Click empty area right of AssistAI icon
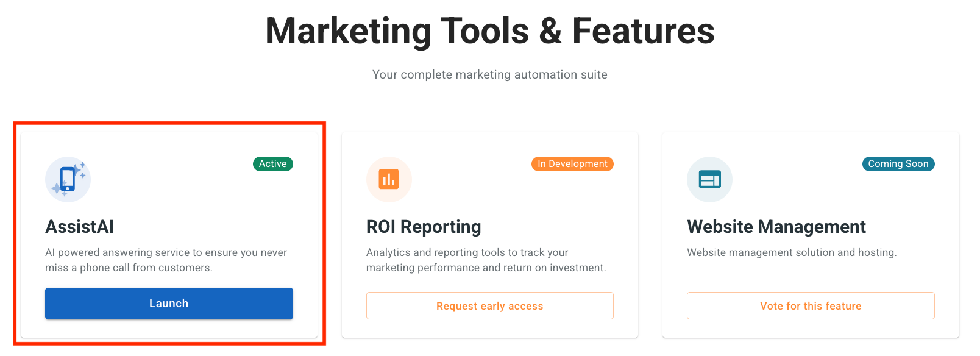 (x=171, y=183)
